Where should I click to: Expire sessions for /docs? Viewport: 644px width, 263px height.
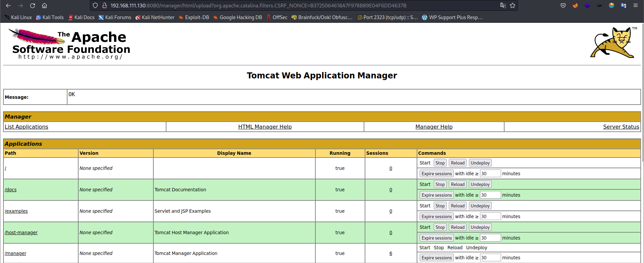pos(437,195)
